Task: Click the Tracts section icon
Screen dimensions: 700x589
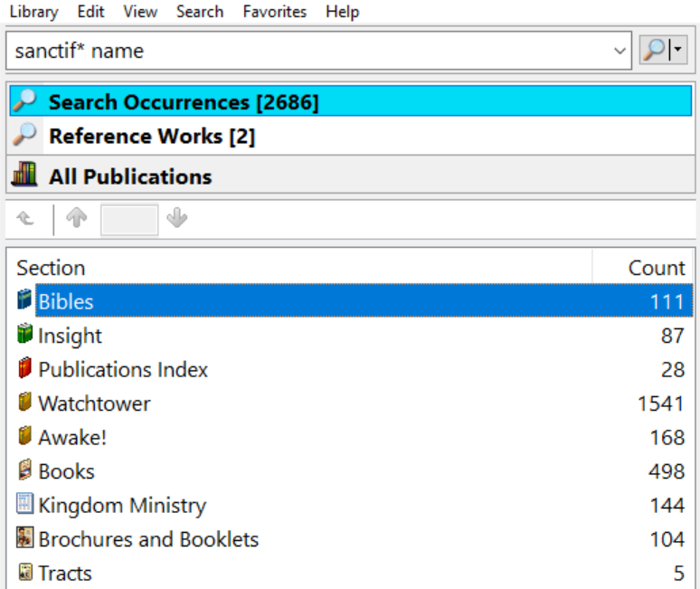Action: click(x=25, y=572)
